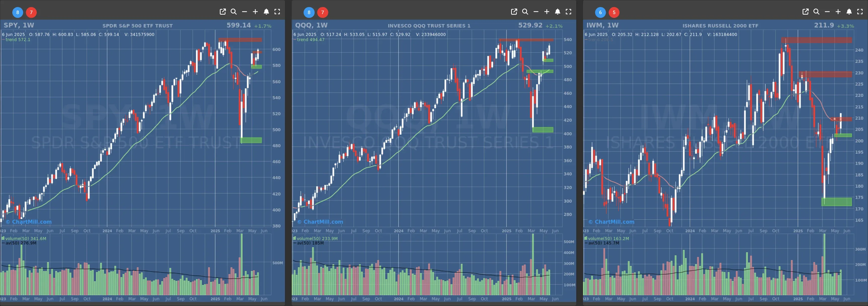Click QQQ last price 529.92
The height and width of the screenshot is (306, 868).
530,25
